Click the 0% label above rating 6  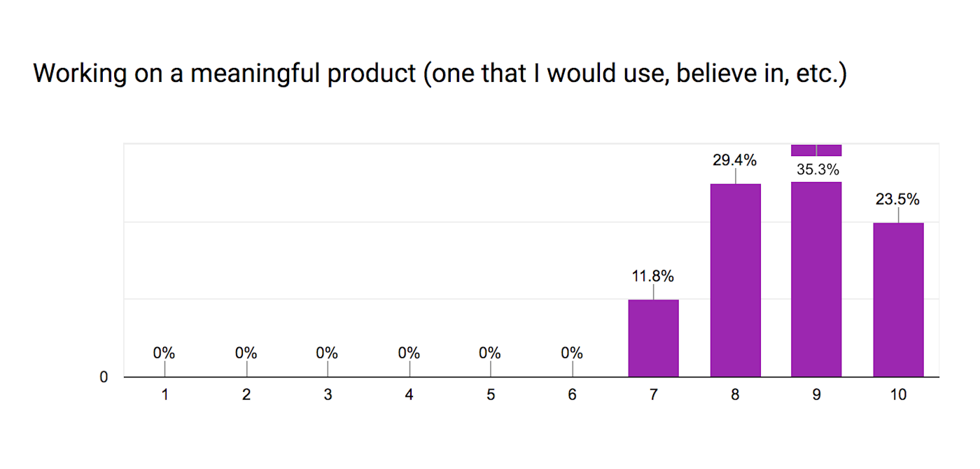tap(572, 353)
